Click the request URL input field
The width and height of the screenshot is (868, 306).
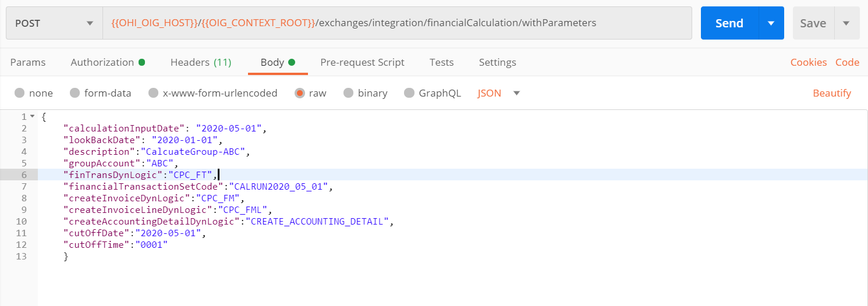pyautogui.click(x=398, y=23)
